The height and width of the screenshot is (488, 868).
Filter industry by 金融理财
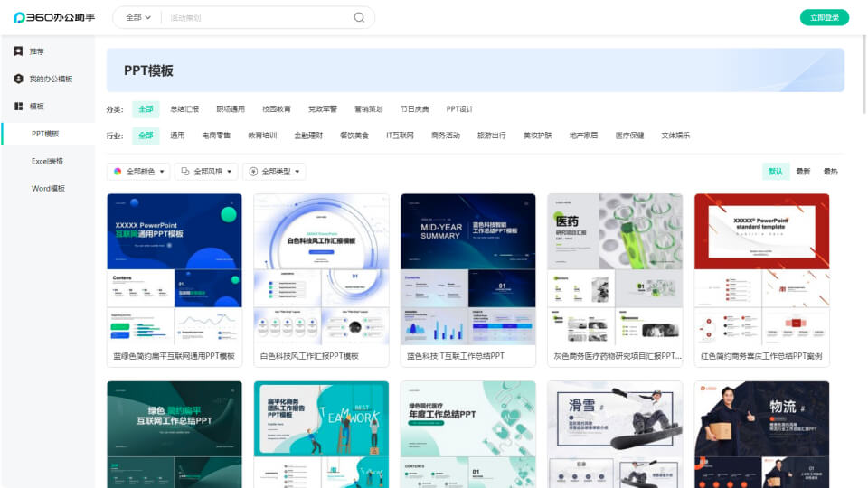(x=307, y=135)
